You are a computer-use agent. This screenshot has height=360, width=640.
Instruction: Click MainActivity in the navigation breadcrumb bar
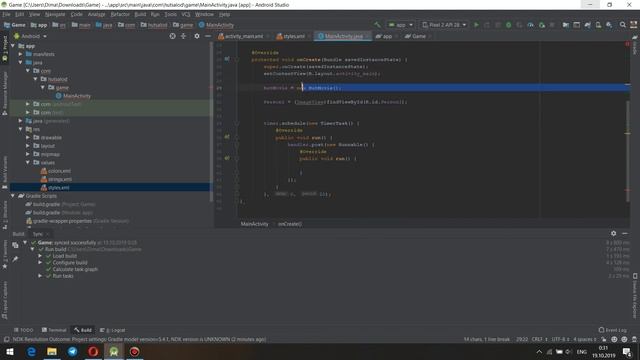(x=216, y=25)
